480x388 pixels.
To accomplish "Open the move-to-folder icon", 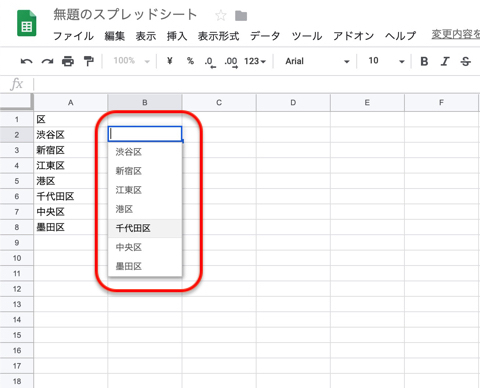I will (x=241, y=16).
